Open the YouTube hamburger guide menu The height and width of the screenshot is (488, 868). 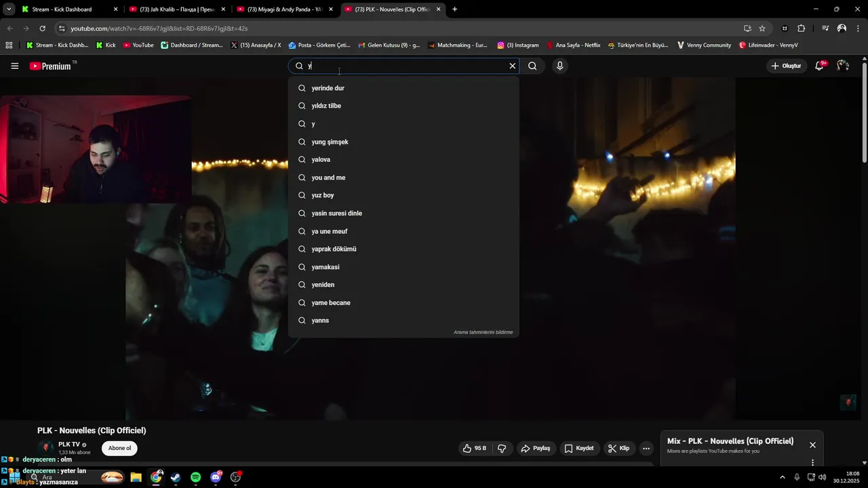(14, 66)
